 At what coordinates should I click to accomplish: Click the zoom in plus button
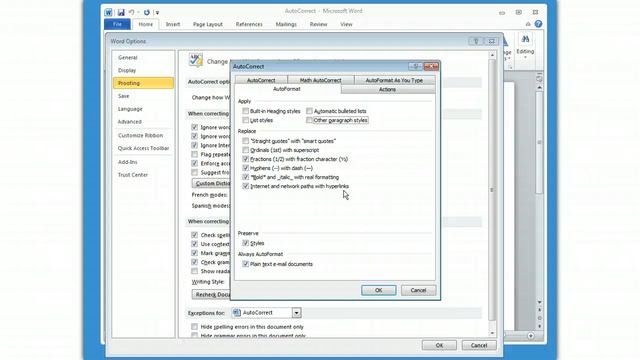[531, 336]
